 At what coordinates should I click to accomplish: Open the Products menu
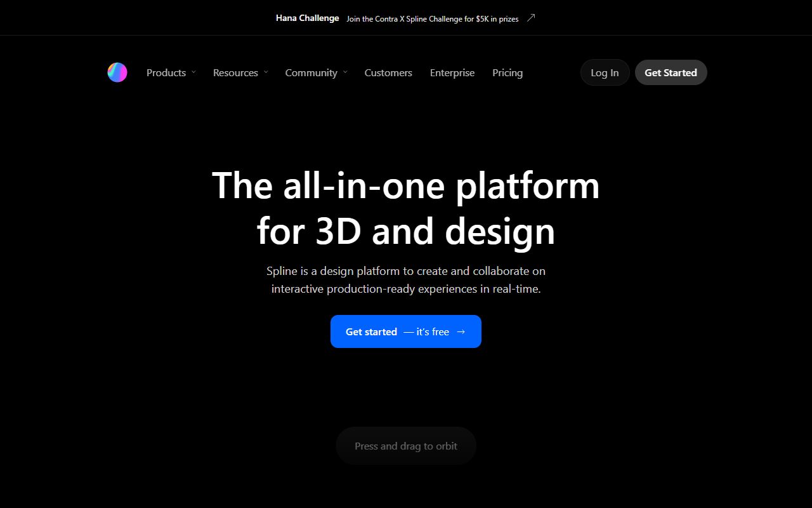[166, 72]
